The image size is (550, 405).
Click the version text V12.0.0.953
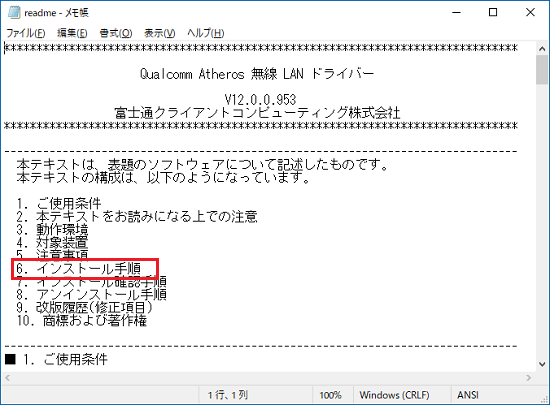pyautogui.click(x=260, y=100)
